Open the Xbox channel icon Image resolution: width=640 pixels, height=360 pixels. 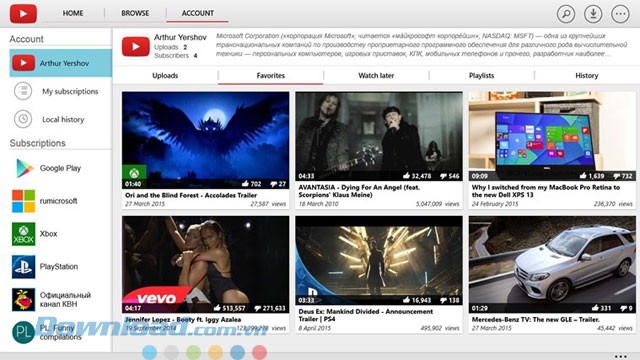[24, 234]
